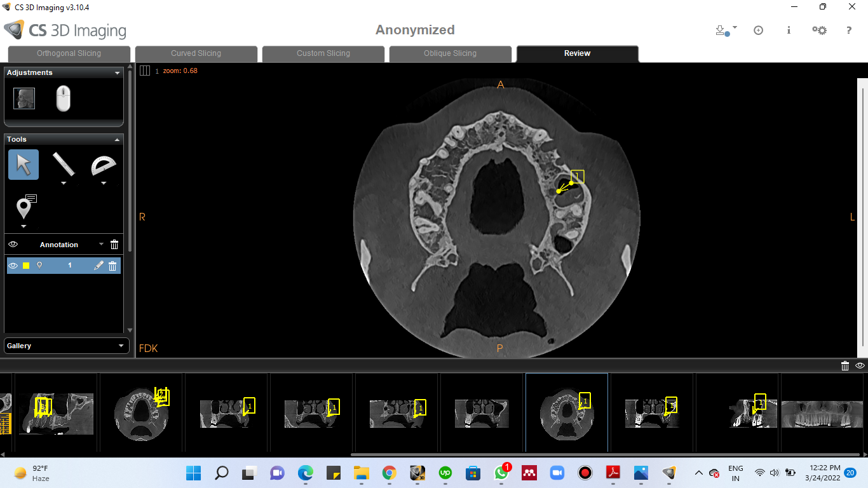Select the protractor angle tool
This screenshot has width=868, height=488.
[x=103, y=165]
